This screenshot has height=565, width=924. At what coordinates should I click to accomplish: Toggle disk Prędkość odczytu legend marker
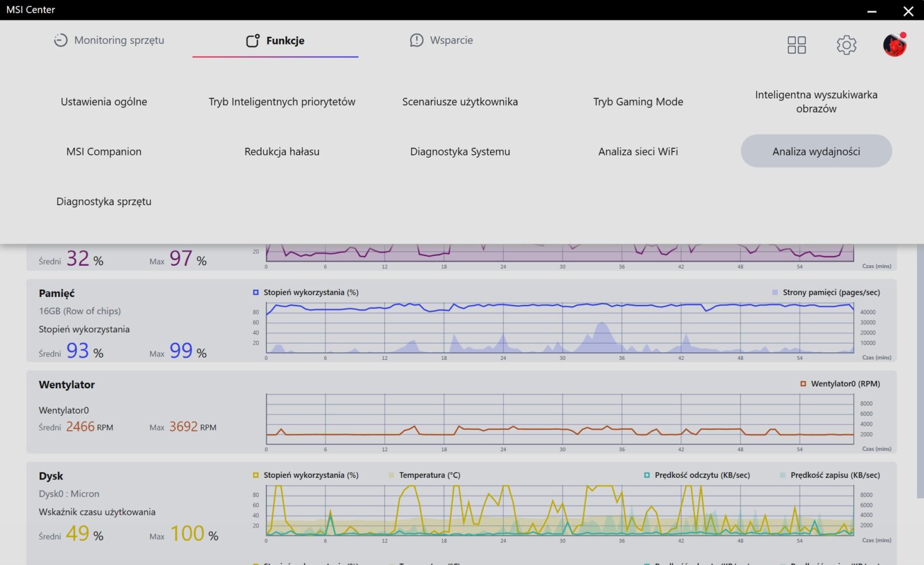(x=647, y=475)
